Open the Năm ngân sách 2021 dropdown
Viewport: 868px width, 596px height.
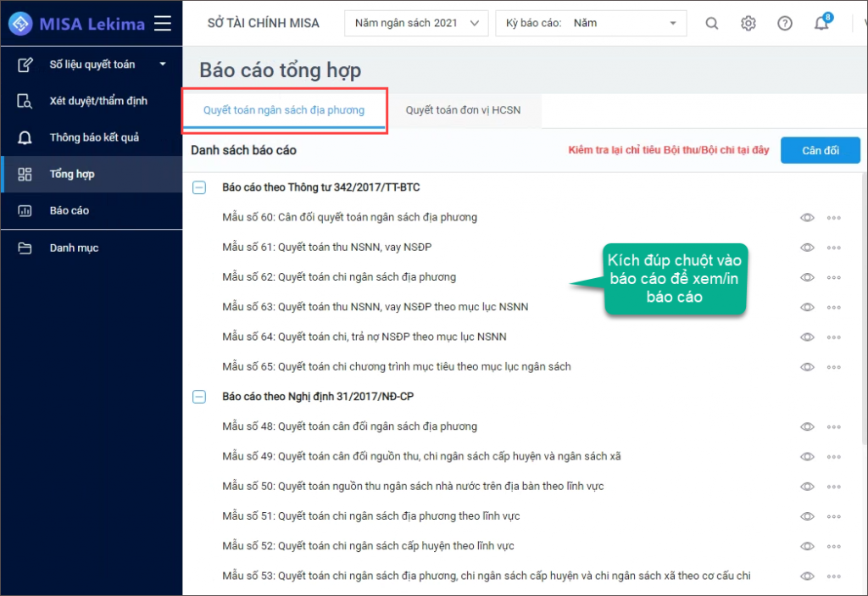point(415,23)
